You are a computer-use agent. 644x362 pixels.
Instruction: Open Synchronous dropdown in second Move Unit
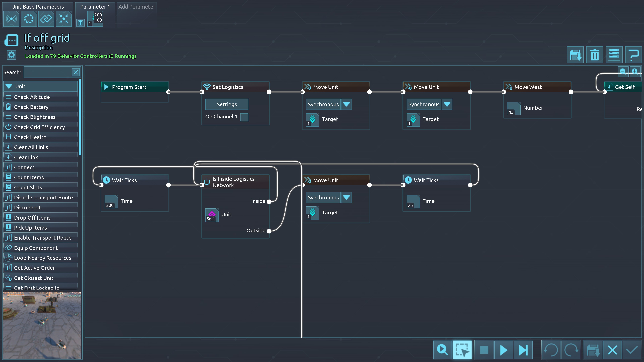coord(447,104)
